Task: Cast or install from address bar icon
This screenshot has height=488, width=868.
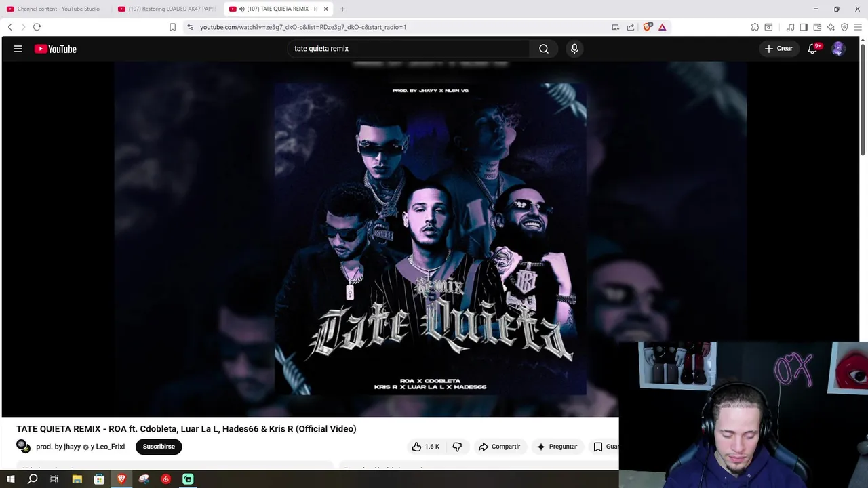Action: [x=615, y=27]
